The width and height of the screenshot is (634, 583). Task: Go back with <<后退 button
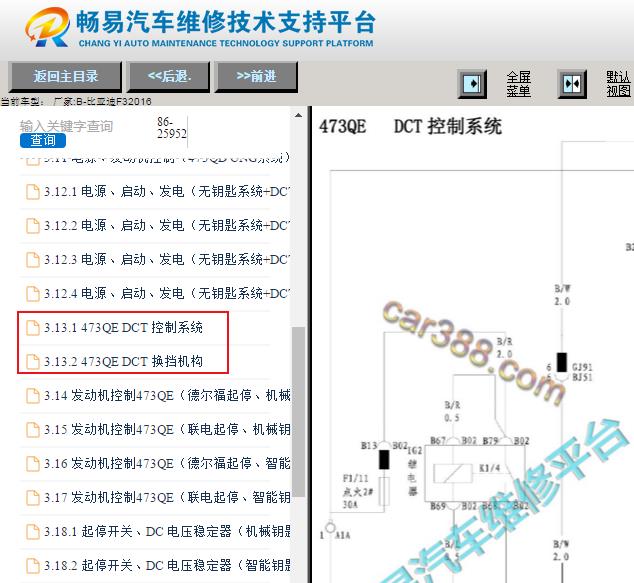coord(169,76)
